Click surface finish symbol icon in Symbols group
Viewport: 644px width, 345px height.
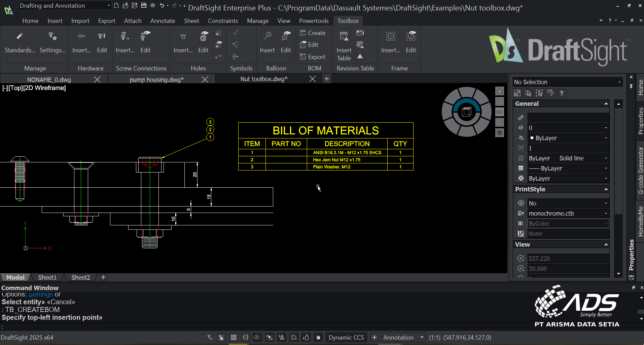coord(236,33)
